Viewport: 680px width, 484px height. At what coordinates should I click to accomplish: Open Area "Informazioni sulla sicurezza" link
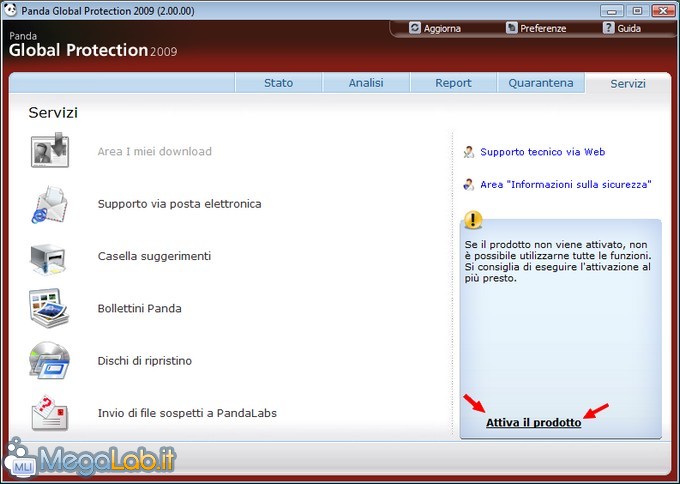pyautogui.click(x=566, y=184)
